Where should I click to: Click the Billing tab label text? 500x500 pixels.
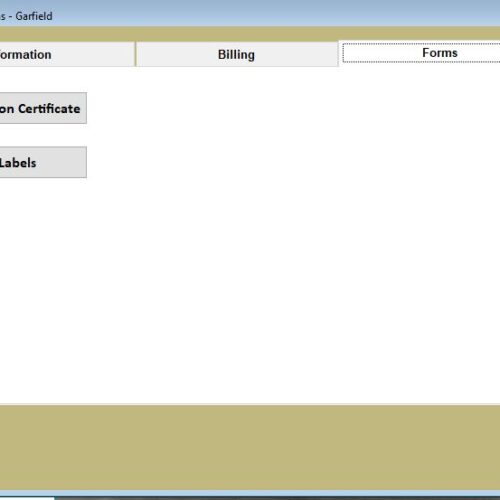coord(236,55)
